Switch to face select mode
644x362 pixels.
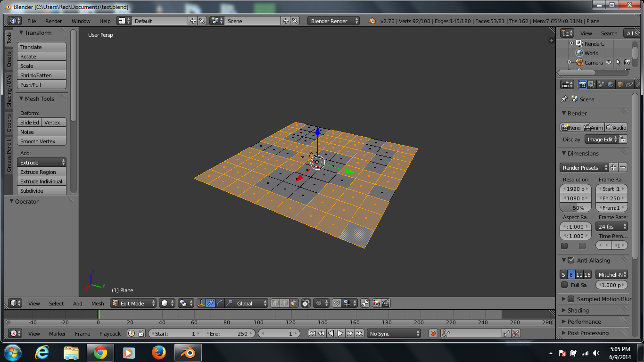click(x=293, y=303)
